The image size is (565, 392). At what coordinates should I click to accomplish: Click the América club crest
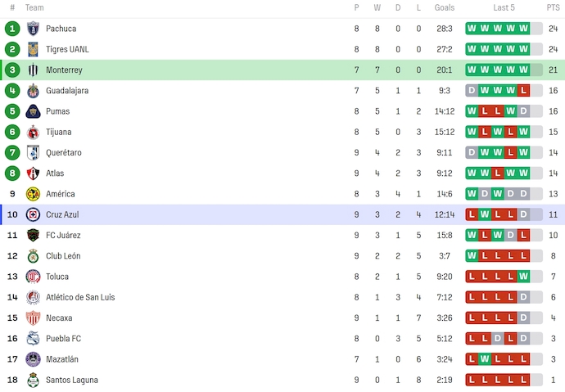33,194
